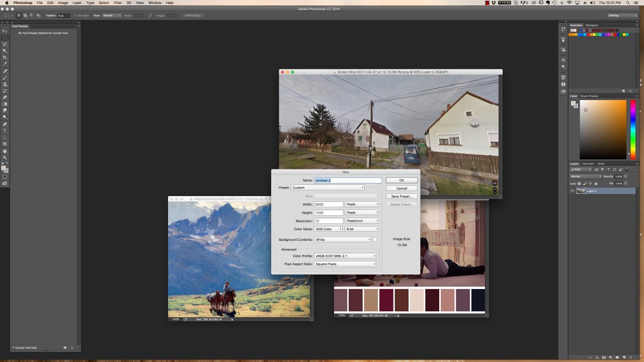Viewport: 644px width, 362px height.
Task: Open the Image menu
Action: [63, 3]
